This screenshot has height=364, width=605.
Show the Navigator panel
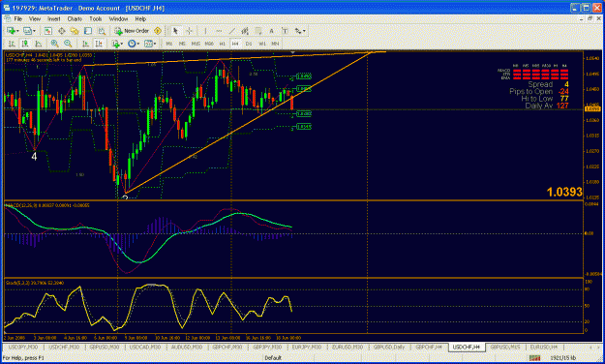(x=75, y=31)
